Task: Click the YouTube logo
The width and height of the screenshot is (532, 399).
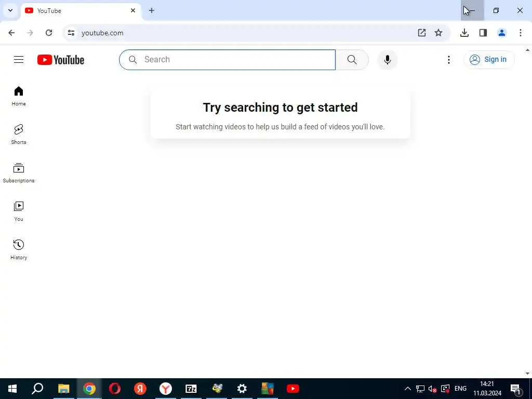Action: point(61,60)
